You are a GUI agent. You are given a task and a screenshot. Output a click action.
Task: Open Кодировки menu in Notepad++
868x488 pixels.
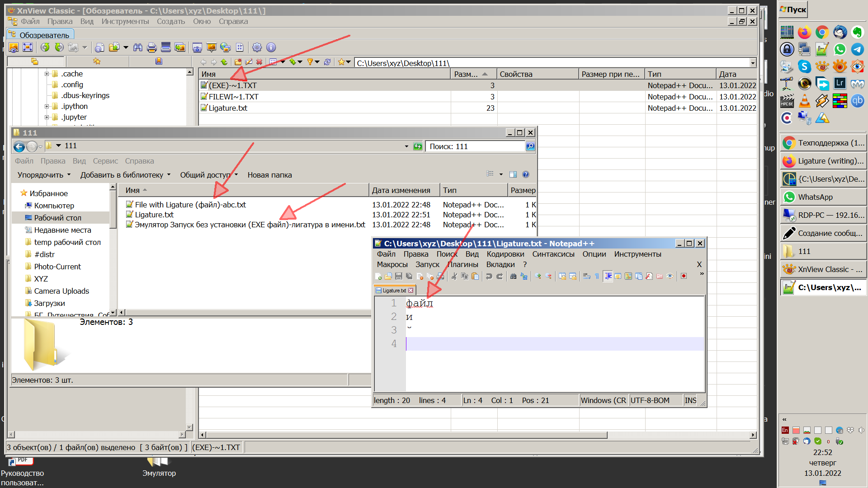[x=505, y=254]
